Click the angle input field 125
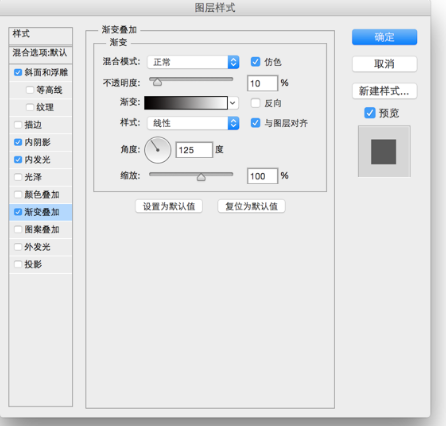 tap(194, 150)
